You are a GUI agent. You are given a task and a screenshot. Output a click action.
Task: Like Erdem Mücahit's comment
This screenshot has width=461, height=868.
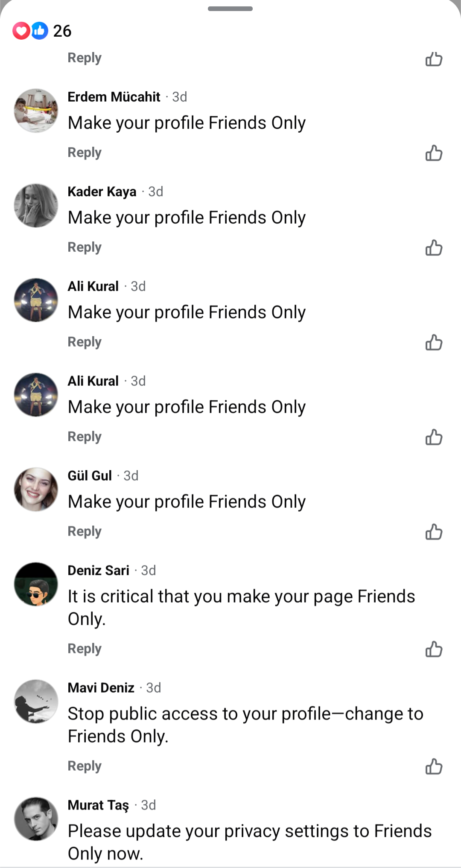coord(434,153)
